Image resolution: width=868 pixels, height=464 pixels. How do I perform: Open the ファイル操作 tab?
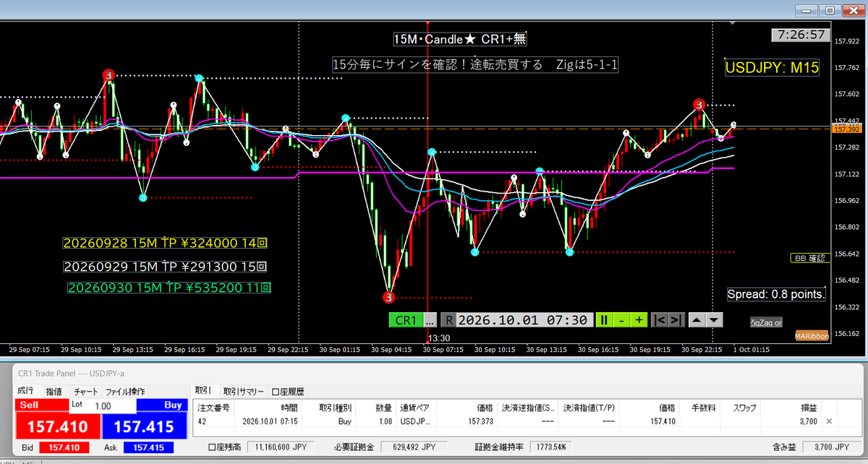[126, 391]
